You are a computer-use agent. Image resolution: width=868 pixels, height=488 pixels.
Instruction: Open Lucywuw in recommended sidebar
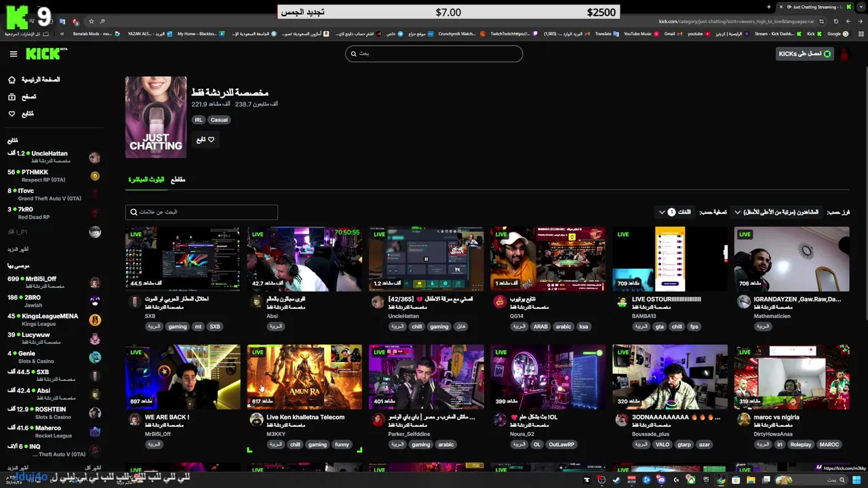click(x=53, y=338)
